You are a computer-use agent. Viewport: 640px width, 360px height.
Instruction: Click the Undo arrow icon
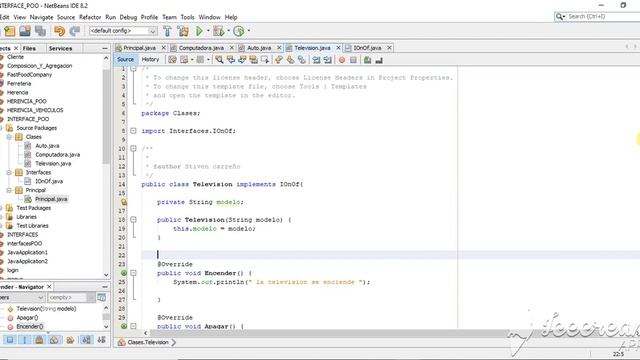(x=60, y=31)
